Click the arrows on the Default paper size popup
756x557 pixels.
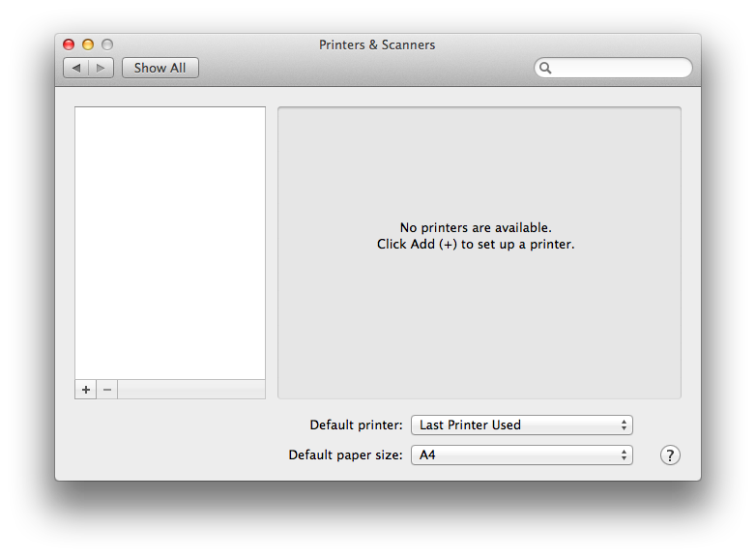point(625,454)
